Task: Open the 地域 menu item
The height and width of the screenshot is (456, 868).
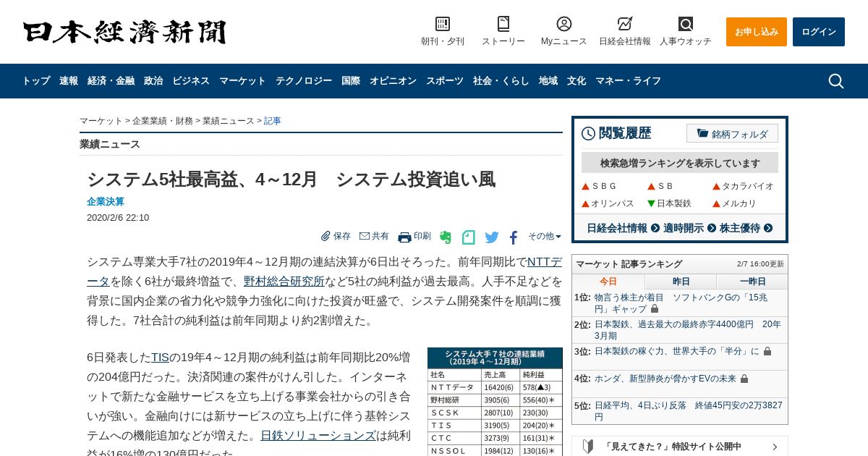Action: point(548,81)
